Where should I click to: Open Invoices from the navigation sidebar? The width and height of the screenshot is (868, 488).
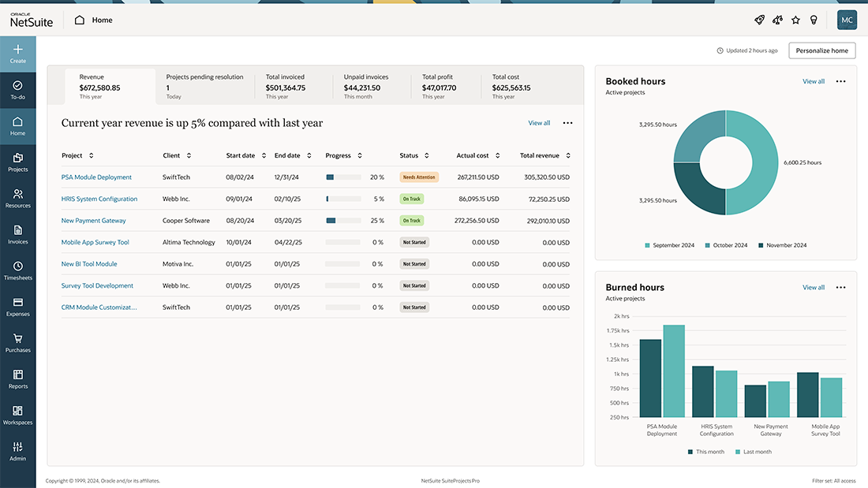point(17,236)
